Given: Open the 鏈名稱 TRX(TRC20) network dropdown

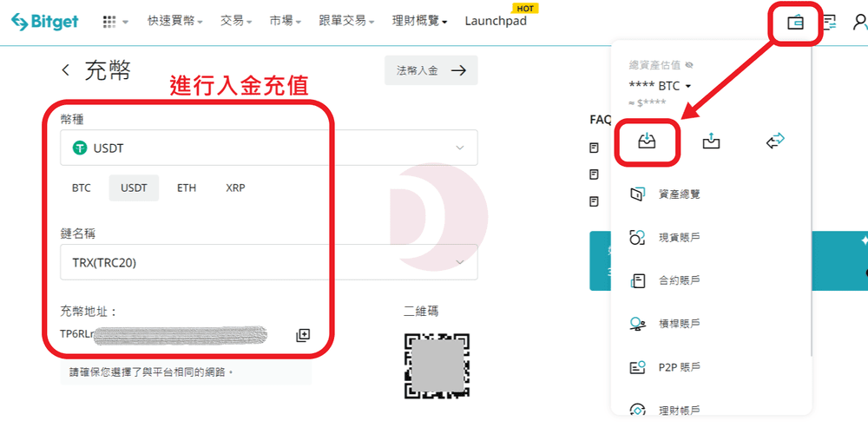Looking at the screenshot, I should 268,262.
